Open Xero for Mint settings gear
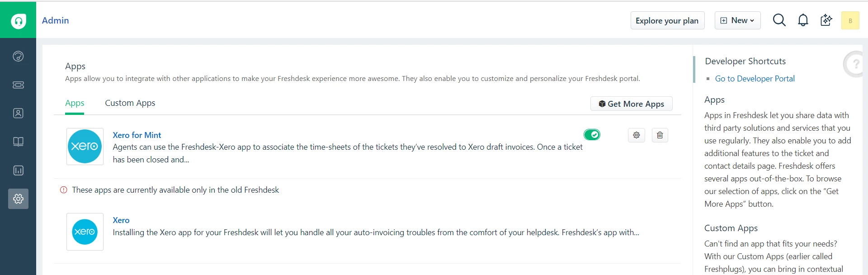Screen dimensions: 868x275 click(636, 135)
